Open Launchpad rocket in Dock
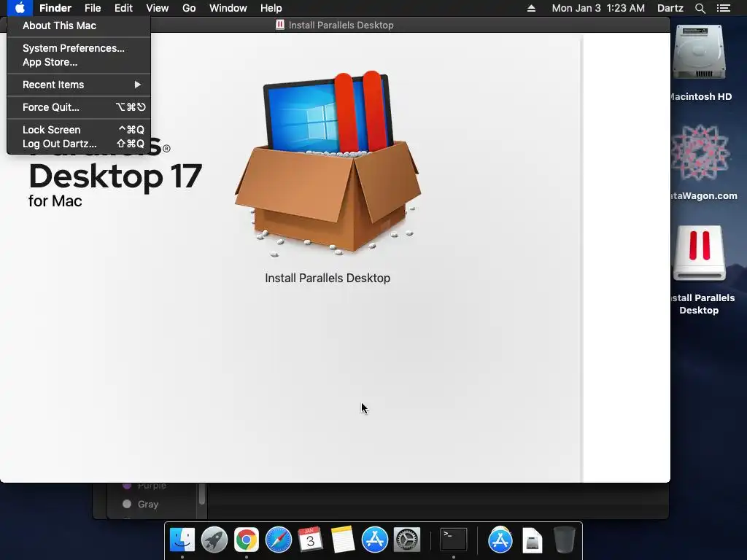747x560 pixels. click(214, 540)
